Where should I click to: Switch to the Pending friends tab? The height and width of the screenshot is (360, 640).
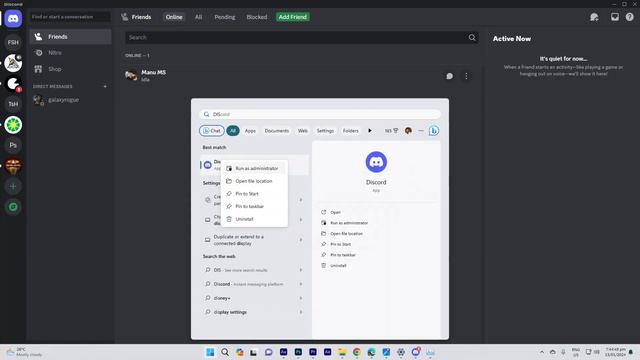225,17
